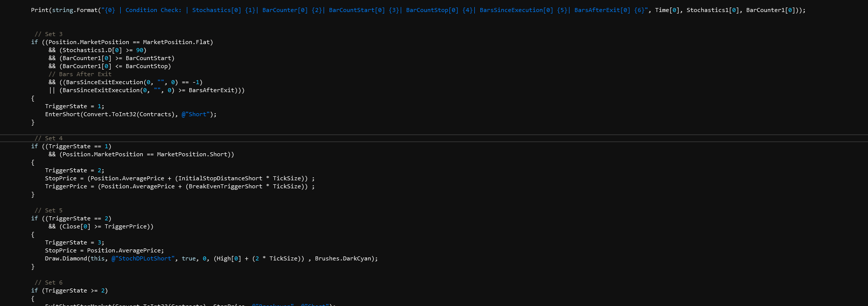
Task: Click the "TriggerState = 1;" assignment
Action: [74, 106]
